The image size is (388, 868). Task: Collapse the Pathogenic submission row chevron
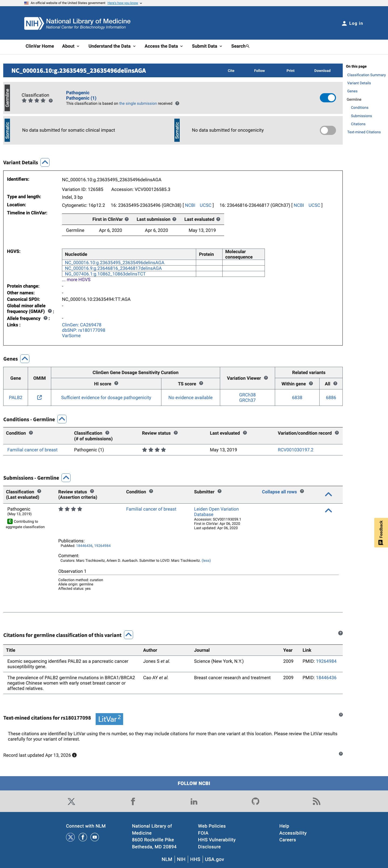pos(328,511)
